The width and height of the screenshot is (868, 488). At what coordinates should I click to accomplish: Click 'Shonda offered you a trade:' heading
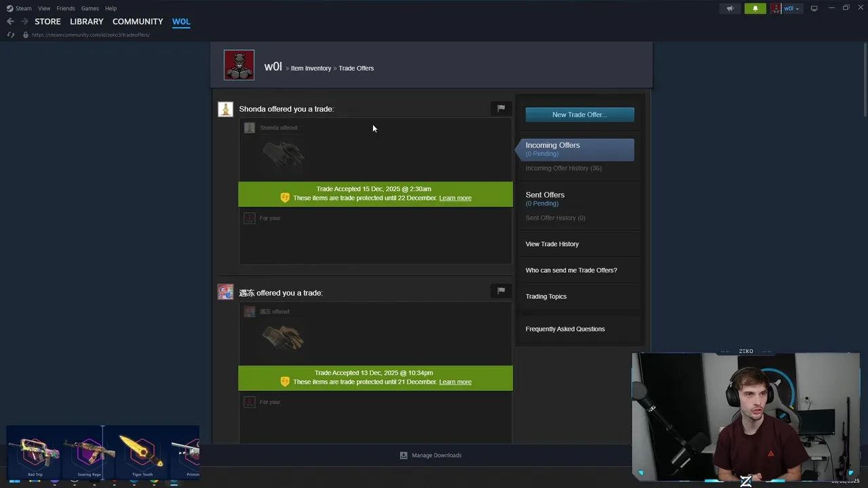coord(286,109)
